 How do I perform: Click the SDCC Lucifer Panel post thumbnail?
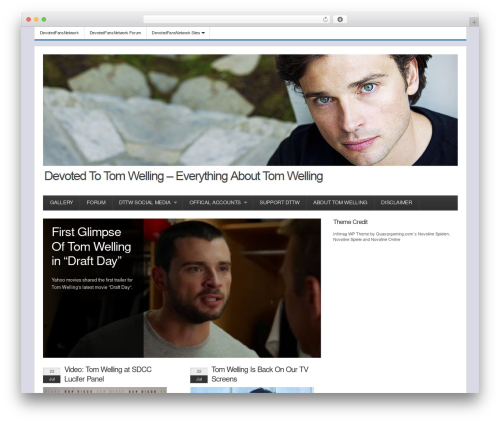click(105, 390)
